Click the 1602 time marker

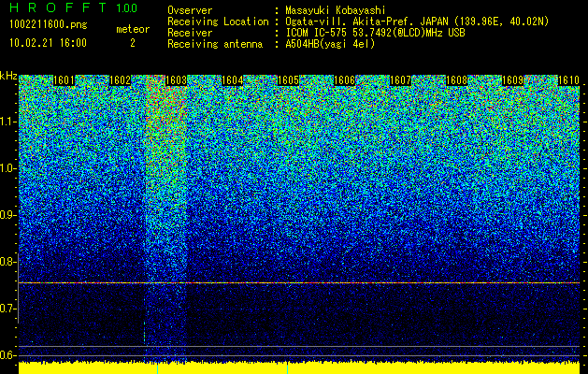[x=120, y=80]
